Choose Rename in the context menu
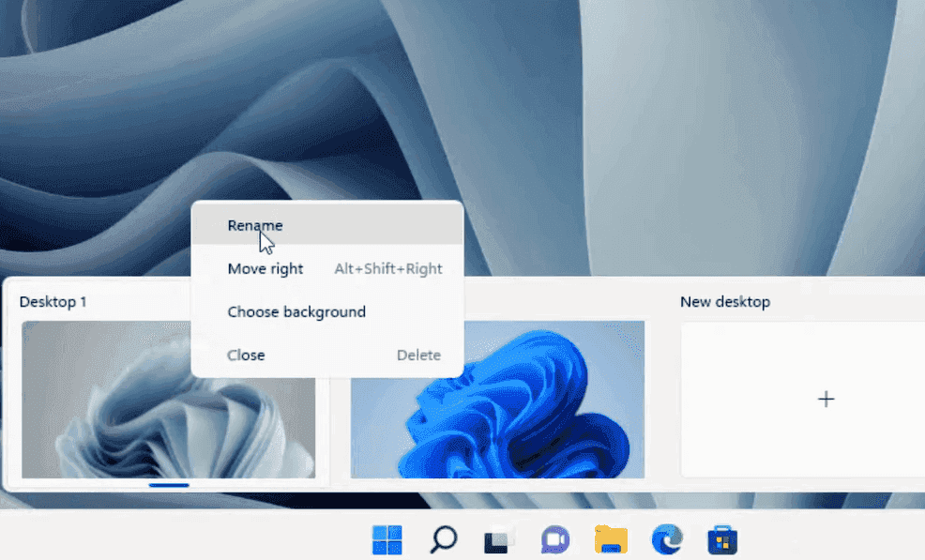Image resolution: width=925 pixels, height=560 pixels. (x=327, y=225)
